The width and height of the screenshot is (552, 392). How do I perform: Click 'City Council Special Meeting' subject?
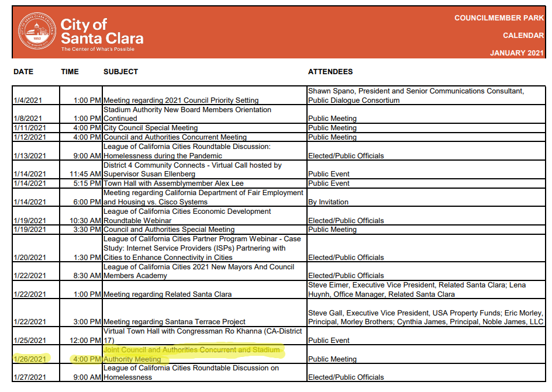tap(151, 128)
